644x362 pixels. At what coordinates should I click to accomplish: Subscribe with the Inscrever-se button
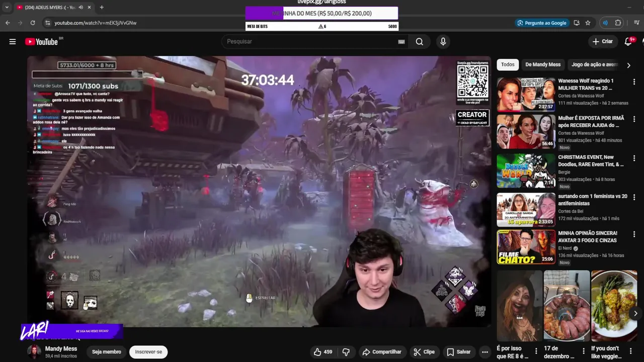click(x=148, y=352)
